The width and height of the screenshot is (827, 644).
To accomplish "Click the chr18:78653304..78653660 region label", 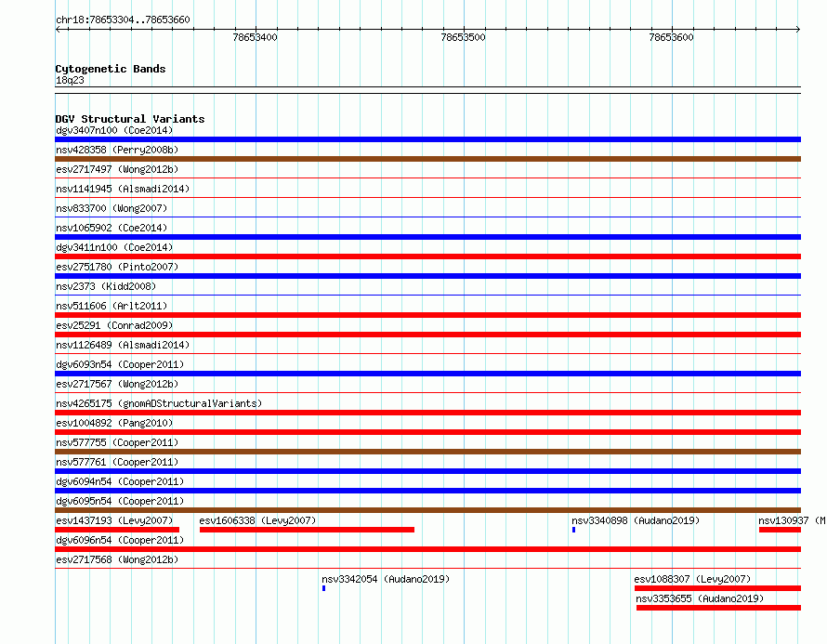I will [123, 20].
